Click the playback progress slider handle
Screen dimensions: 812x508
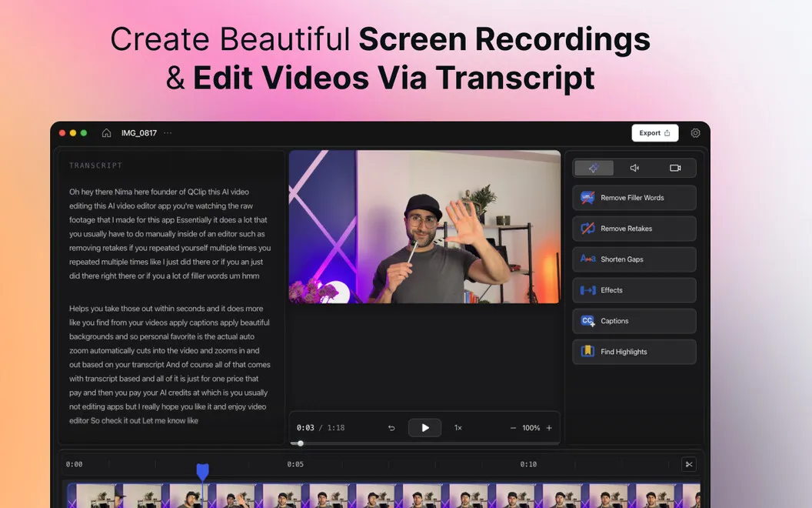click(x=301, y=443)
